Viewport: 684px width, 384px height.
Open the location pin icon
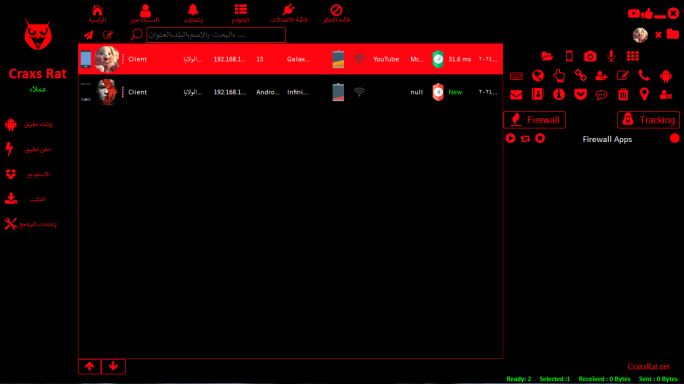(x=644, y=94)
